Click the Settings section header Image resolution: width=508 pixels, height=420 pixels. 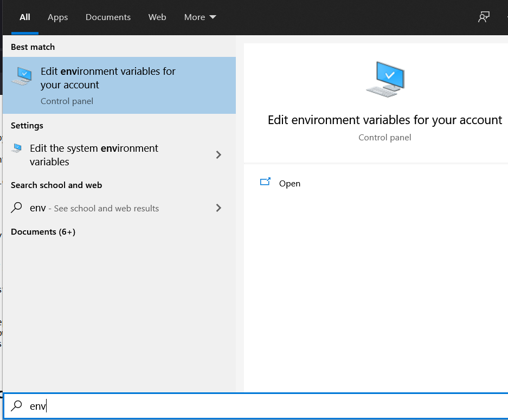click(x=27, y=126)
